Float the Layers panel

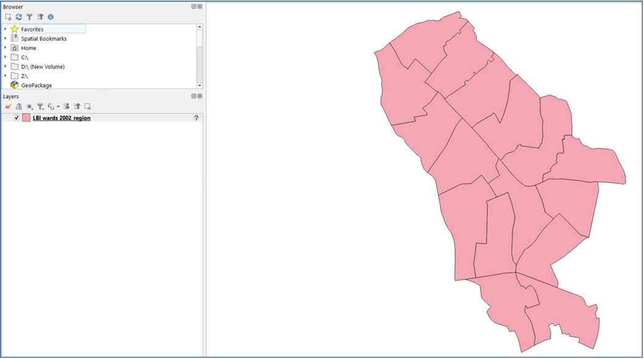tap(194, 96)
